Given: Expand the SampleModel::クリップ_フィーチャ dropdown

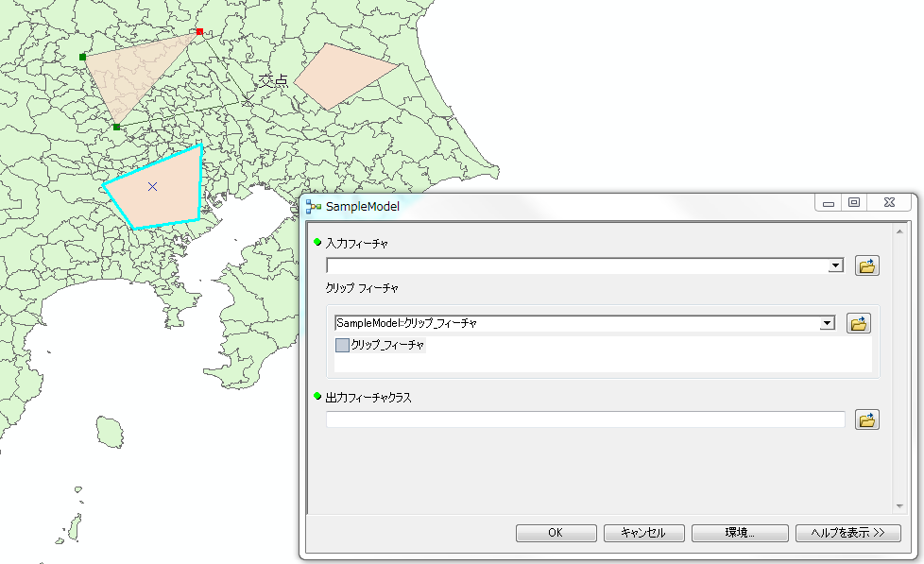Looking at the screenshot, I should 828,323.
